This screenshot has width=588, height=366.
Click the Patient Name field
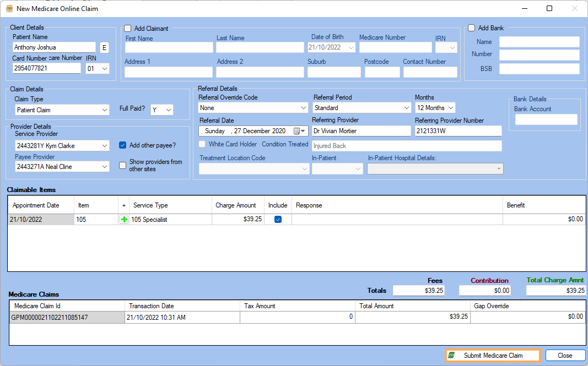(54, 47)
